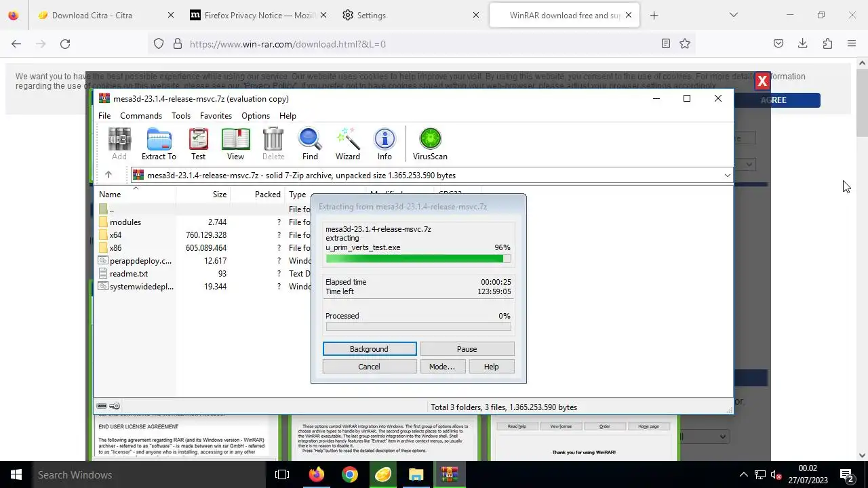The image size is (868, 488).
Task: Click the green extraction progress bar
Action: tap(418, 258)
